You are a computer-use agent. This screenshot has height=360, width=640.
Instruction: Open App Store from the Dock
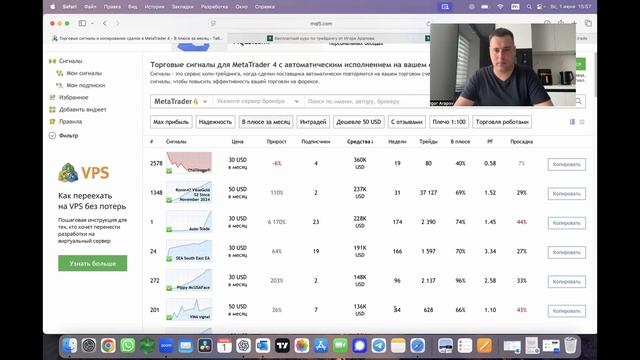(321, 346)
